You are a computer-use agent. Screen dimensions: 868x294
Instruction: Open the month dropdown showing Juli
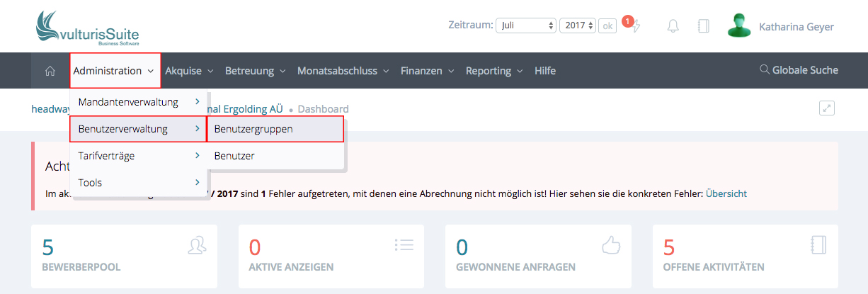point(526,26)
